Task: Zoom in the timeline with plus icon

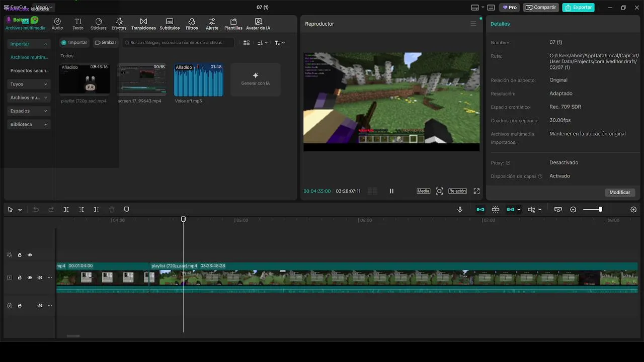Action: 633,210
